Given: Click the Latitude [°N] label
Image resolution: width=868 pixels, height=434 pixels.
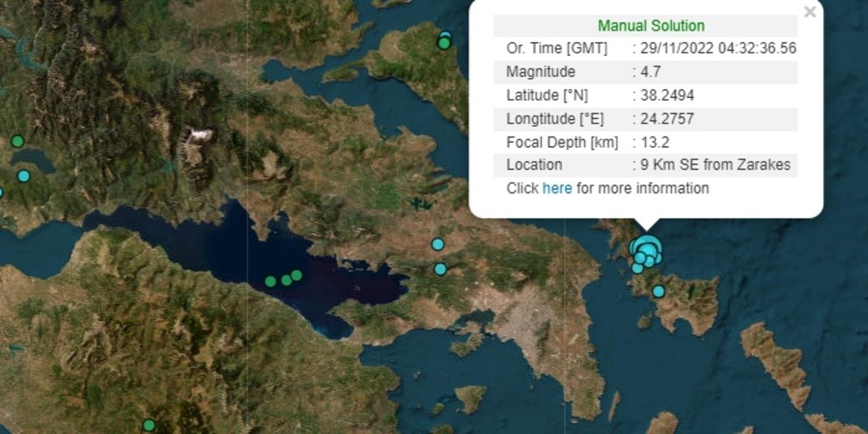Looking at the screenshot, I should pos(547,95).
